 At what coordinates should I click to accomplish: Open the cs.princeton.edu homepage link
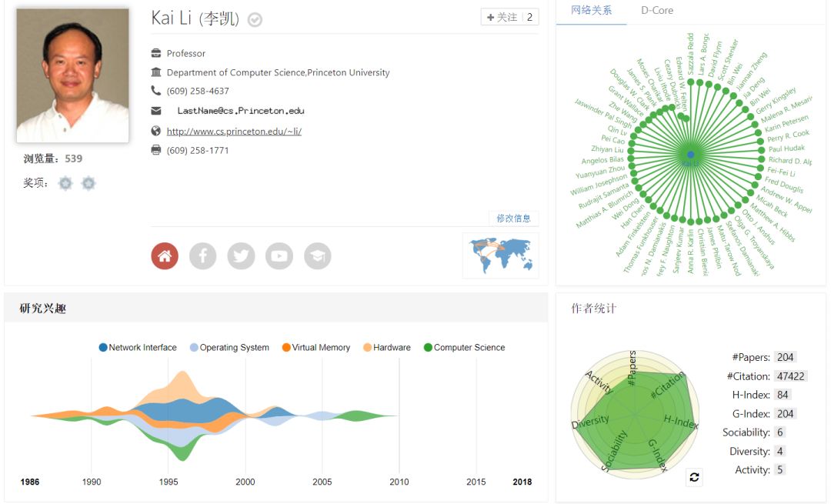(x=234, y=132)
